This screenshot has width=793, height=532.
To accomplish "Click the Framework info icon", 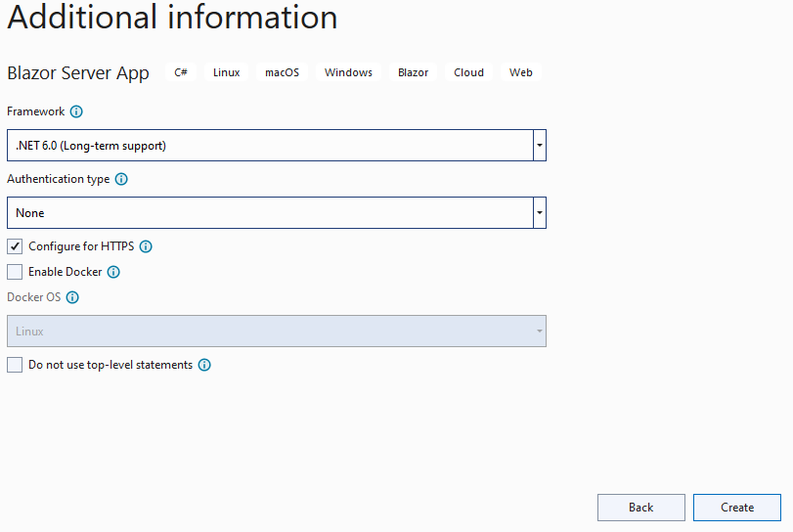I will tap(76, 111).
